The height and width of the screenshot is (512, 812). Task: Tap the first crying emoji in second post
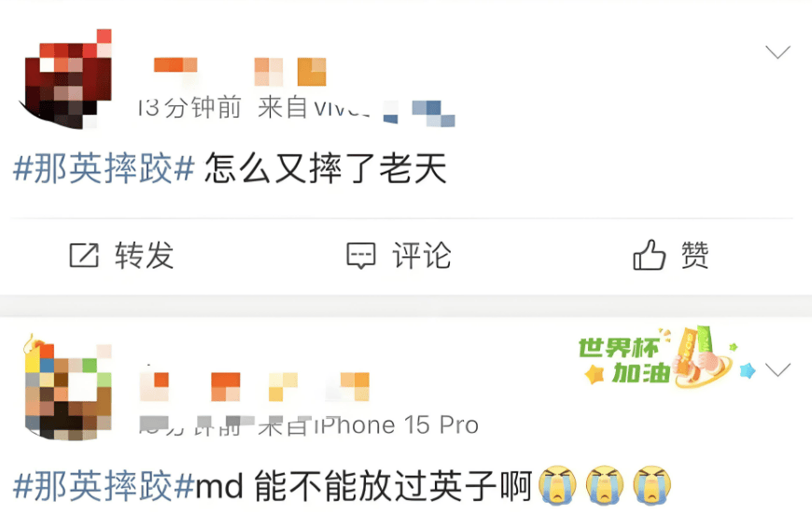click(x=557, y=485)
